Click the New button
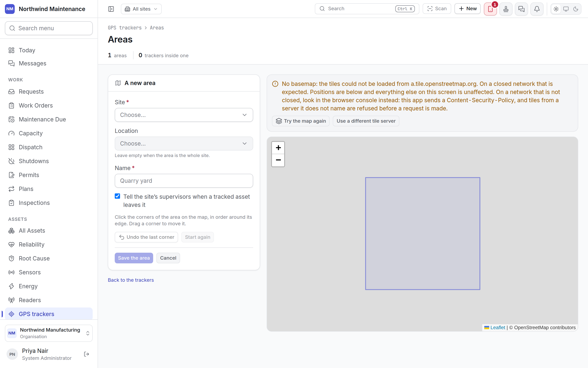This screenshot has width=588, height=368. [468, 9]
